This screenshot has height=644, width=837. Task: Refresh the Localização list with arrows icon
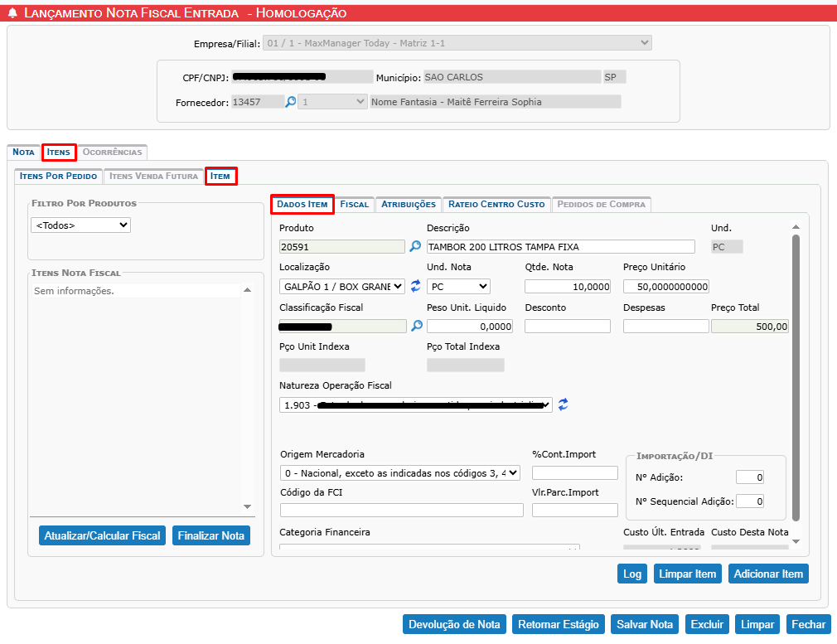pyautogui.click(x=416, y=286)
